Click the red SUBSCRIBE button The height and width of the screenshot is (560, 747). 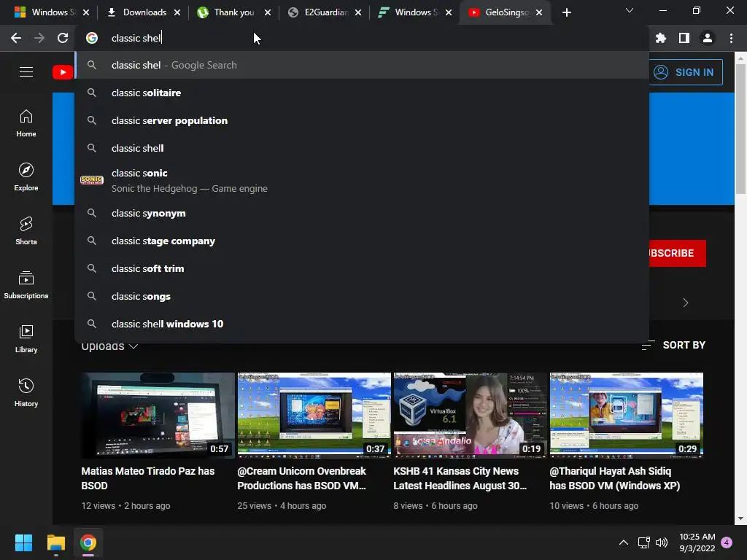point(677,253)
